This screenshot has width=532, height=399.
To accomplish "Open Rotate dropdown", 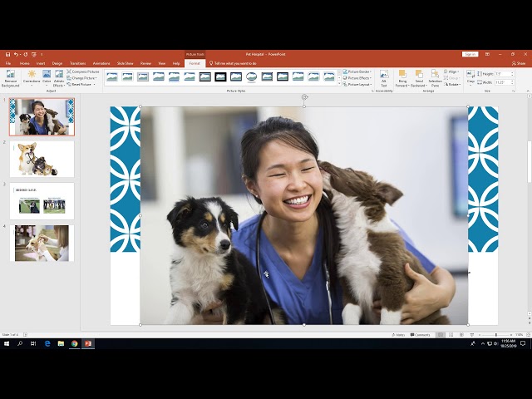I will pyautogui.click(x=452, y=84).
